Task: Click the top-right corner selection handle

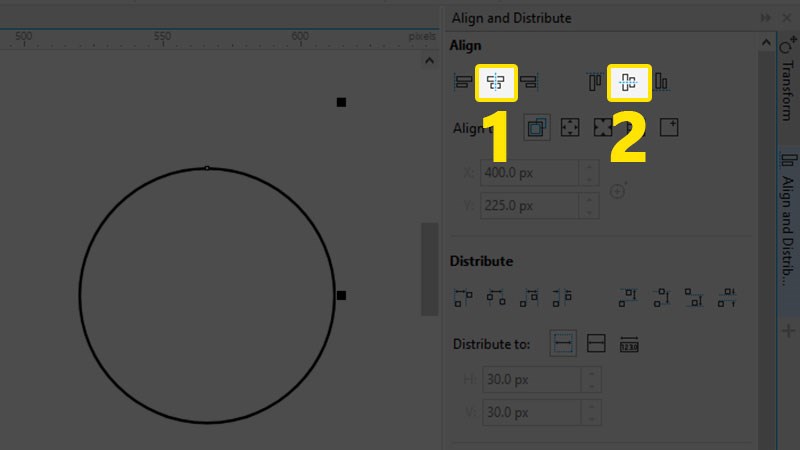Action: (x=341, y=103)
